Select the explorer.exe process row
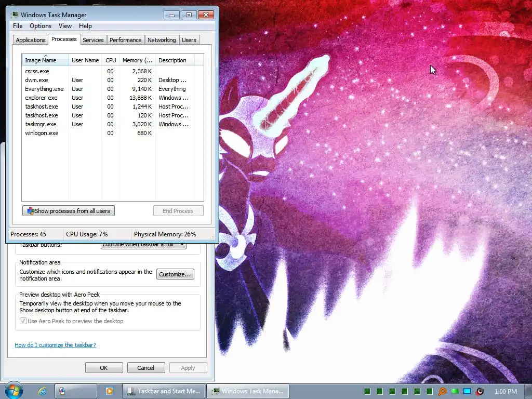The image size is (532, 399). tap(113, 98)
